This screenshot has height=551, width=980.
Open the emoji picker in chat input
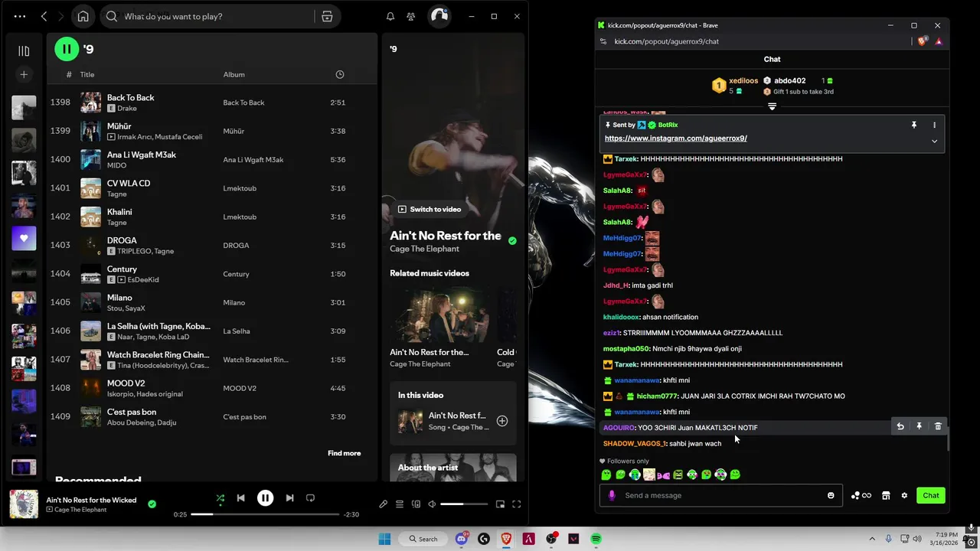831,495
